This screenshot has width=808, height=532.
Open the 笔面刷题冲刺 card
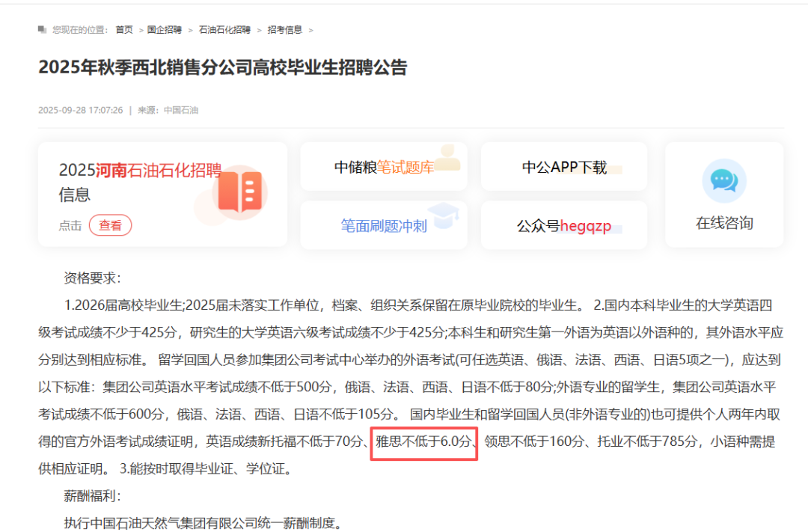pos(383,225)
